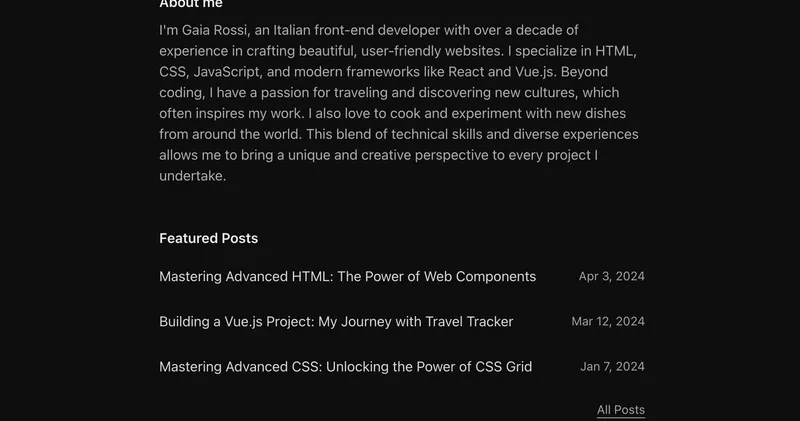Screen dimensions: 800x421
Task: Click the Jan 7, 2024 post date
Action: (x=612, y=367)
